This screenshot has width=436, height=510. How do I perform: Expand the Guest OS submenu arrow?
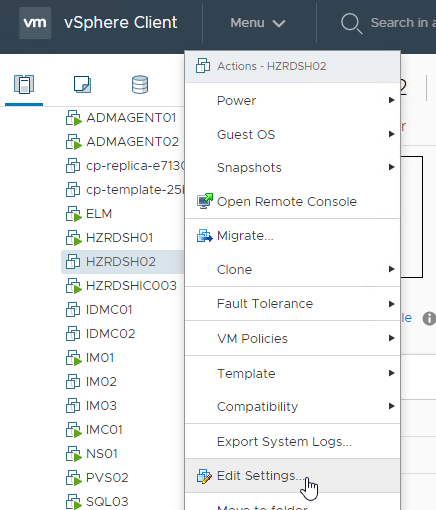[392, 134]
